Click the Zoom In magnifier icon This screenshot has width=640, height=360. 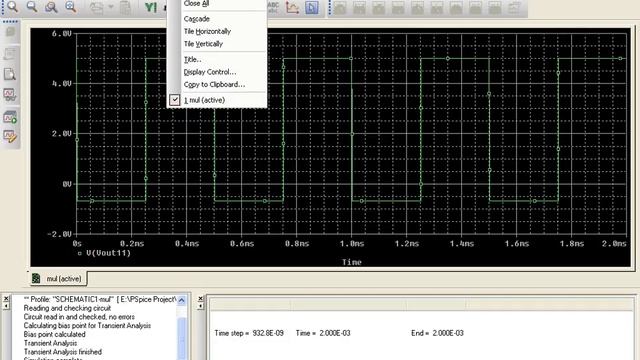click(x=13, y=7)
